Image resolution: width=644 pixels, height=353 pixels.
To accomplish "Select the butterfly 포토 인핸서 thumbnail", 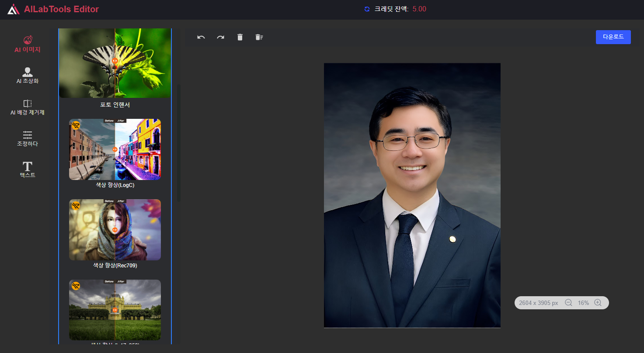I will (x=115, y=63).
